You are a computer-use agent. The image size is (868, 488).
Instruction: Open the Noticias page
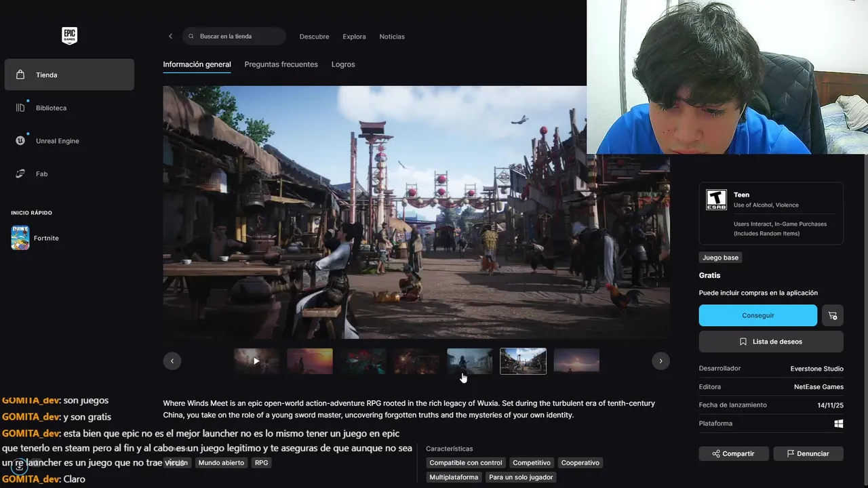point(392,37)
